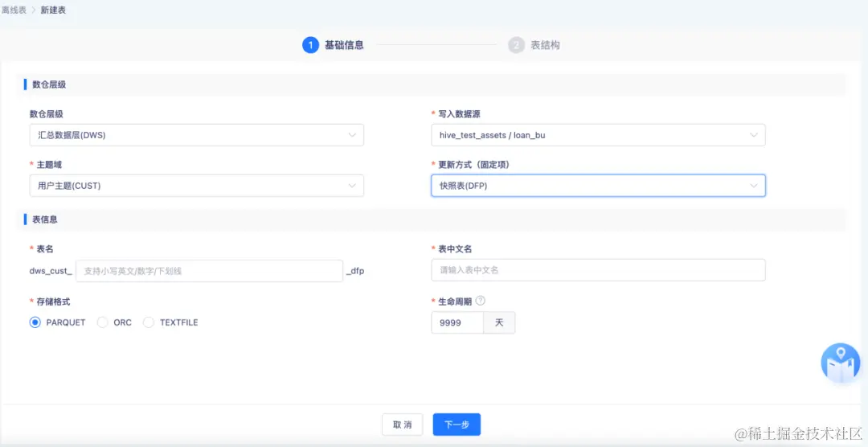Open the 写入数据源 dropdown hive_test_assets / loan_bu
Viewport: 868px width, 447px height.
point(598,135)
